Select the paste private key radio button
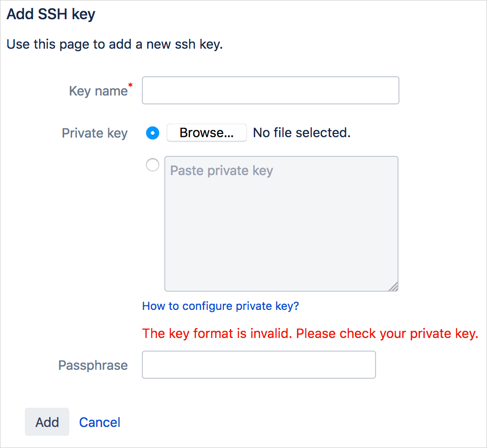The height and width of the screenshot is (448, 487). [152, 165]
